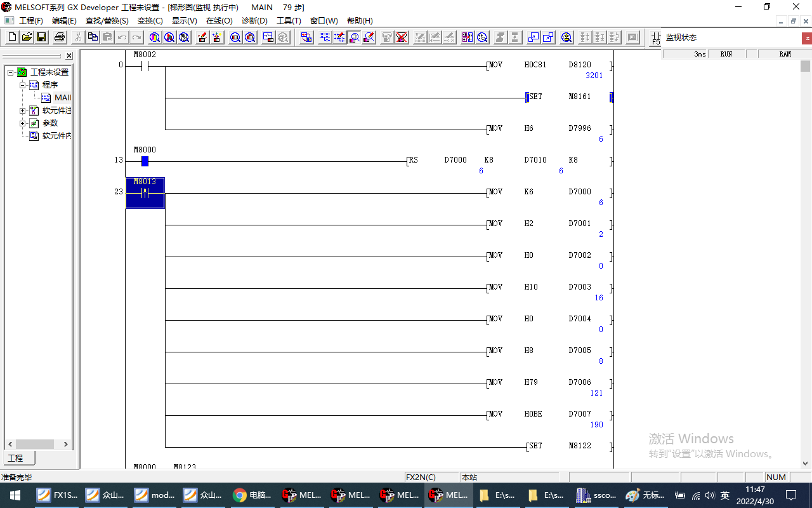Click the Print toolbar icon
This screenshot has height=508, width=812.
(x=60, y=37)
